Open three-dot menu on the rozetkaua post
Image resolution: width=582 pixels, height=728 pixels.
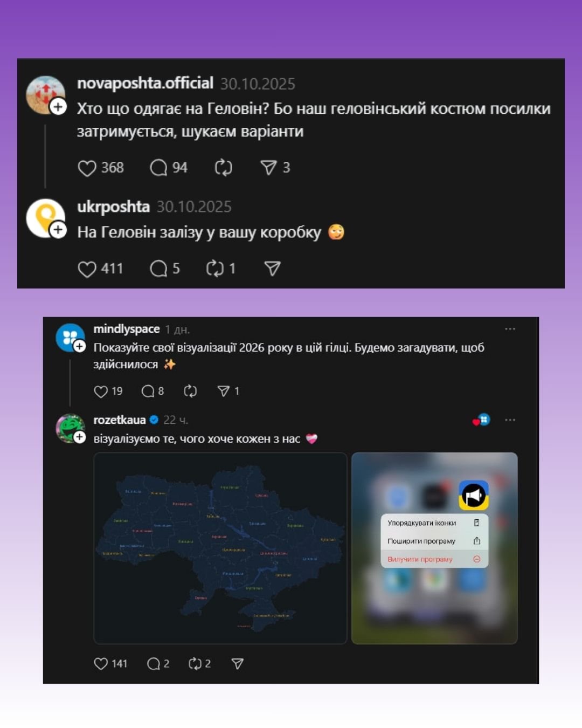click(x=510, y=420)
